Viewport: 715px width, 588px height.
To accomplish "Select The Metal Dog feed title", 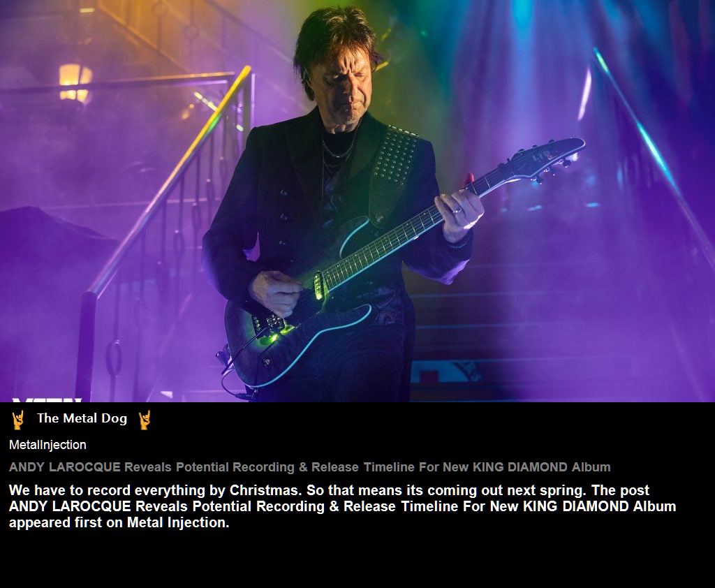I will [x=82, y=418].
